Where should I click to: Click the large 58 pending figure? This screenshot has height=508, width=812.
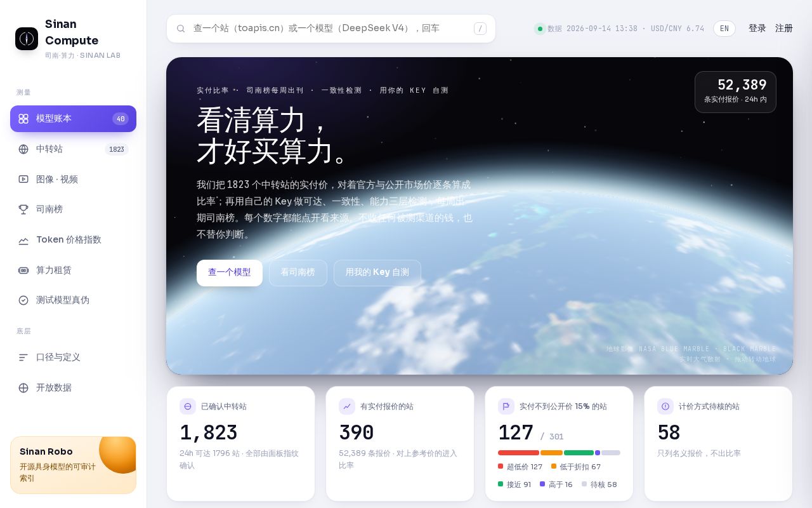(x=669, y=433)
